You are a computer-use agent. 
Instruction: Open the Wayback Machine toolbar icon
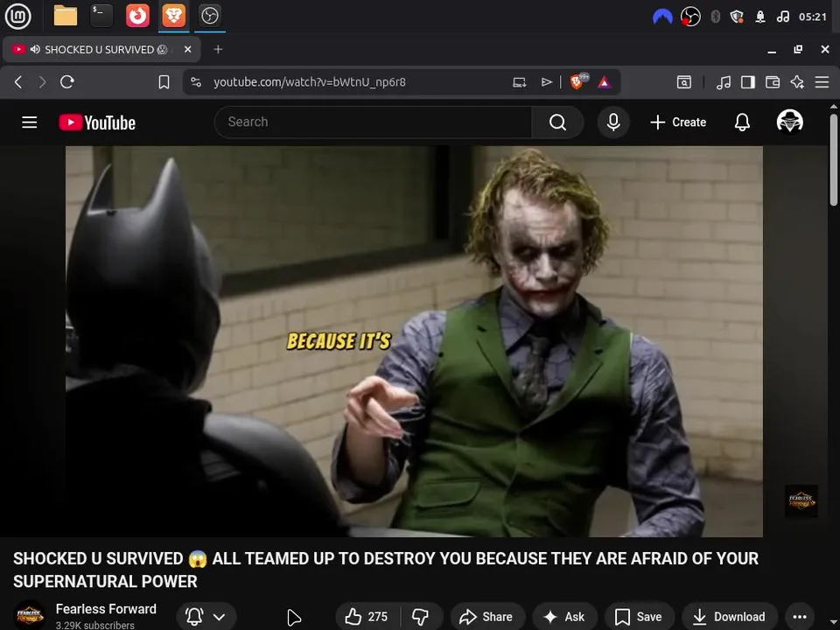(684, 82)
